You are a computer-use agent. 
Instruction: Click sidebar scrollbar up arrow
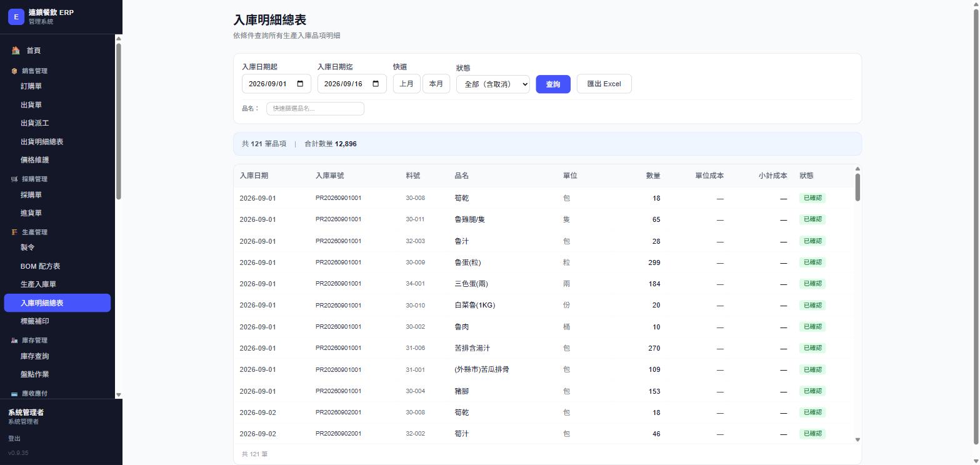coord(119,39)
